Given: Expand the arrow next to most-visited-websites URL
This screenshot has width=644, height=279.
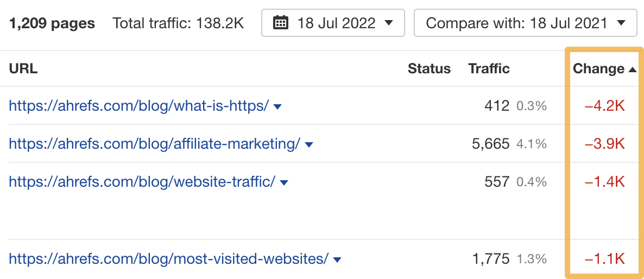Looking at the screenshot, I should pos(337,259).
